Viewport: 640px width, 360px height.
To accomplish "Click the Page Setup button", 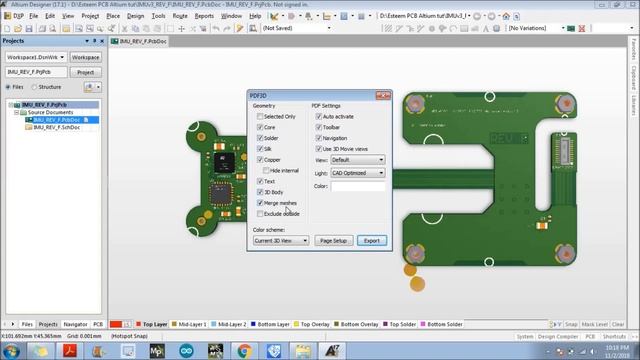I will (x=333, y=241).
